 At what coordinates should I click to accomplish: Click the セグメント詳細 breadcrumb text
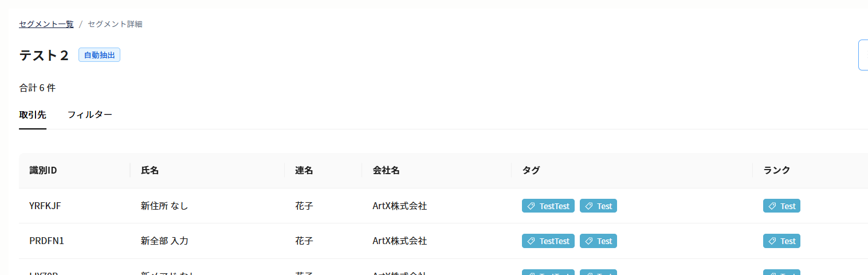pos(115,24)
